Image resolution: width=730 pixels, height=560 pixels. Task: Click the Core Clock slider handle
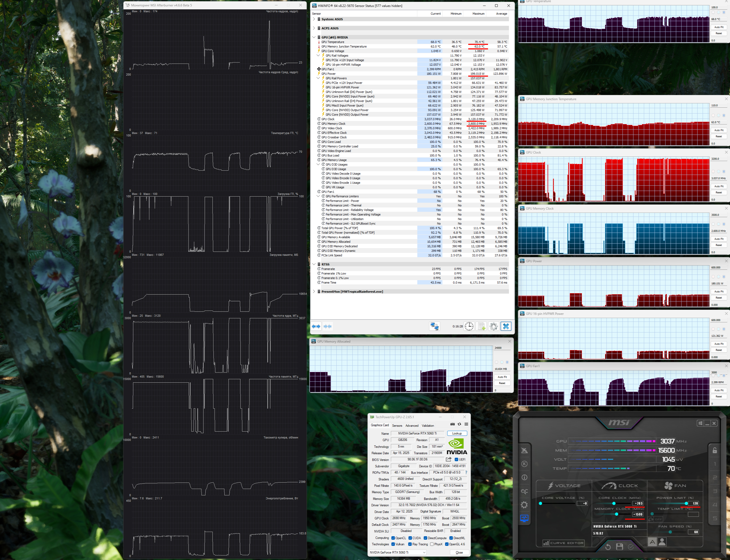(614, 503)
